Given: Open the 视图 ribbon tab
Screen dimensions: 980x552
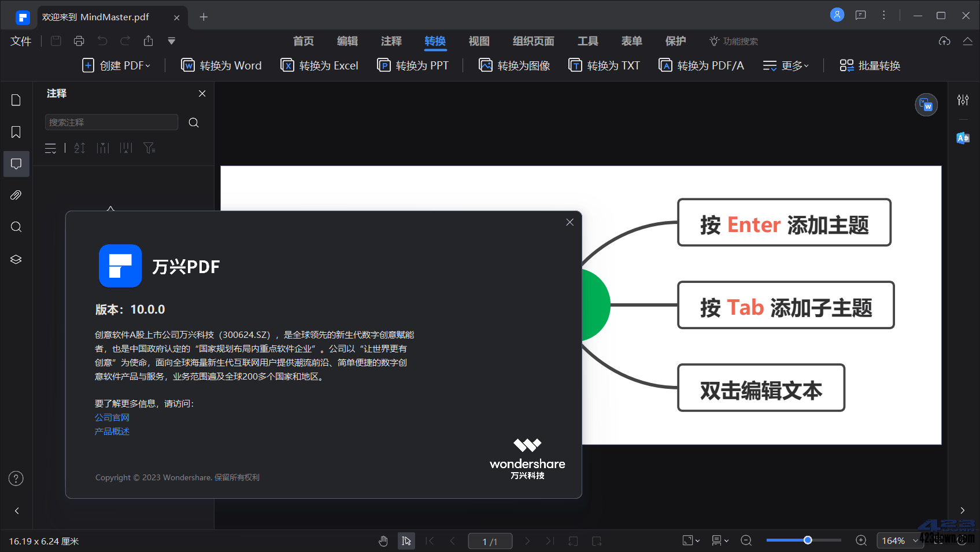Looking at the screenshot, I should 479,41.
